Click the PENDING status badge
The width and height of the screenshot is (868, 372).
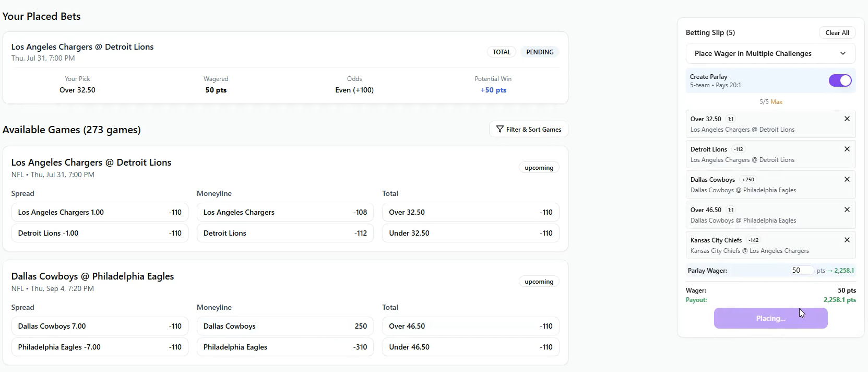tap(540, 52)
